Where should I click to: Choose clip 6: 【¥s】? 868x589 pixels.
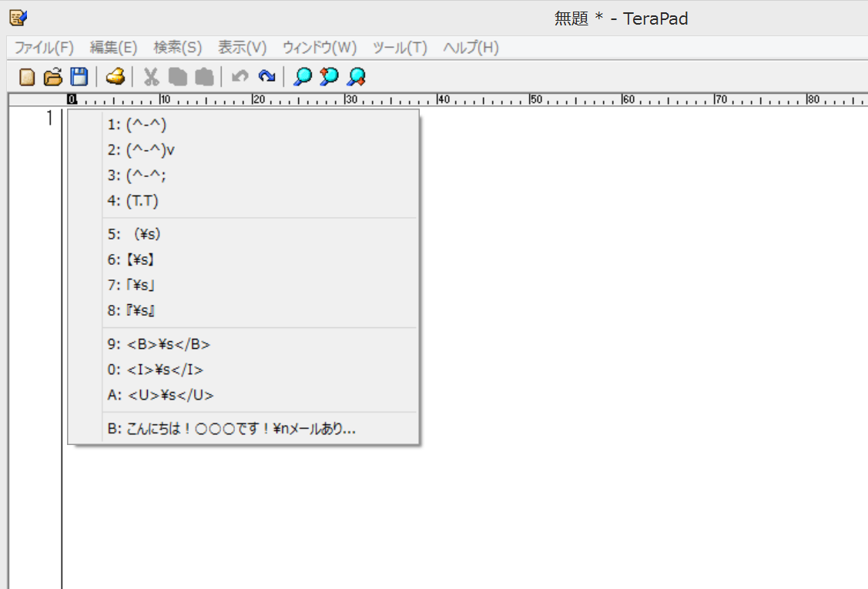243,259
